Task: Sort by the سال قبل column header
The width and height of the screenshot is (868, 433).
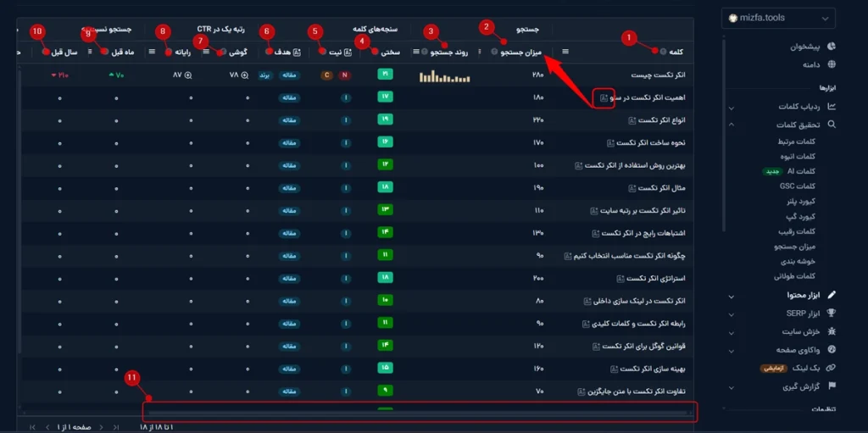Action: pyautogui.click(x=64, y=52)
